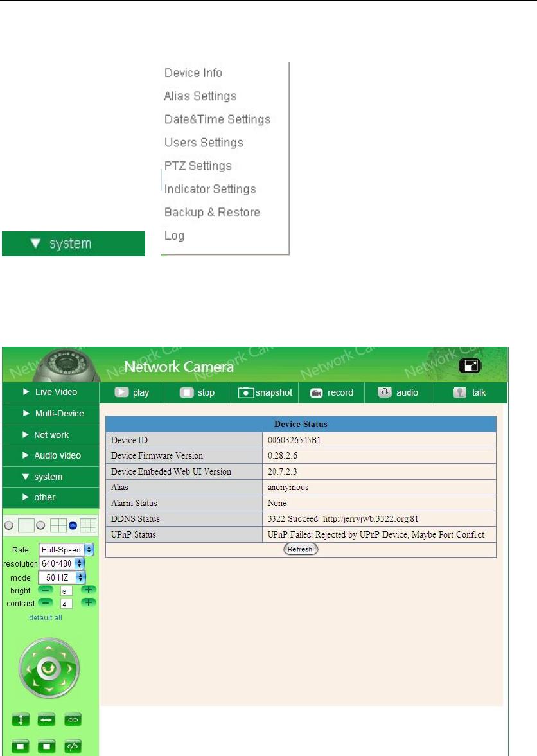537x756 pixels.
Task: Click the contrast value field
Action: (66, 604)
